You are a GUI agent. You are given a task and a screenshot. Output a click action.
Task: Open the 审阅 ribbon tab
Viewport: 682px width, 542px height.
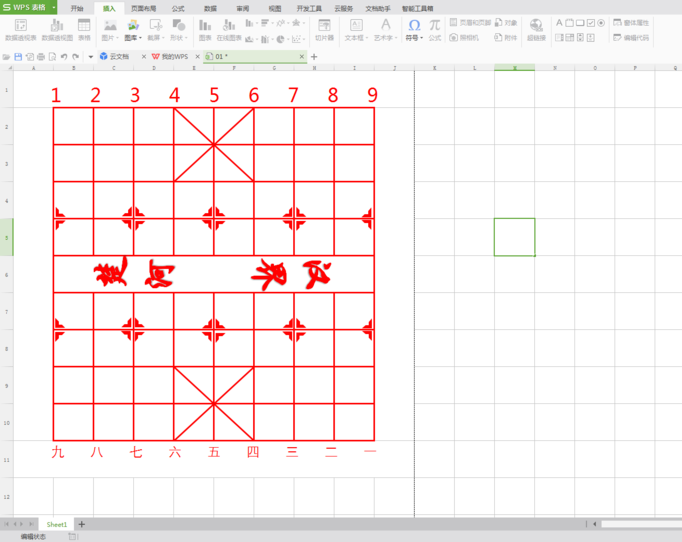[x=243, y=8]
